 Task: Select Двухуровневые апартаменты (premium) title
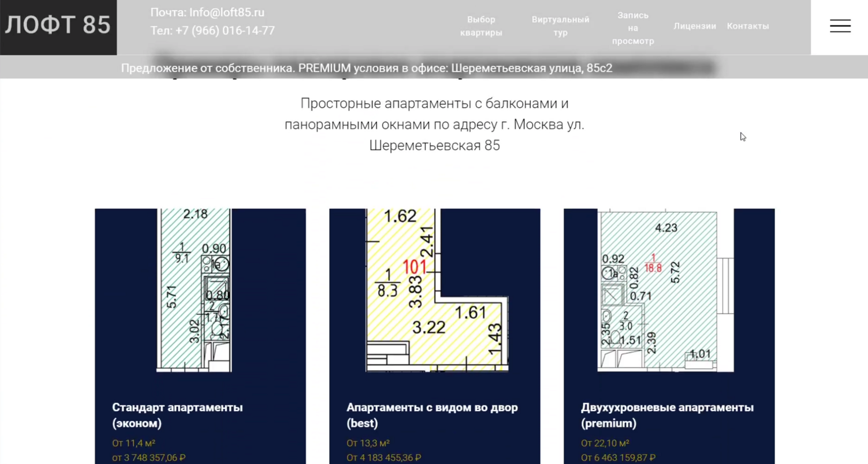(667, 415)
